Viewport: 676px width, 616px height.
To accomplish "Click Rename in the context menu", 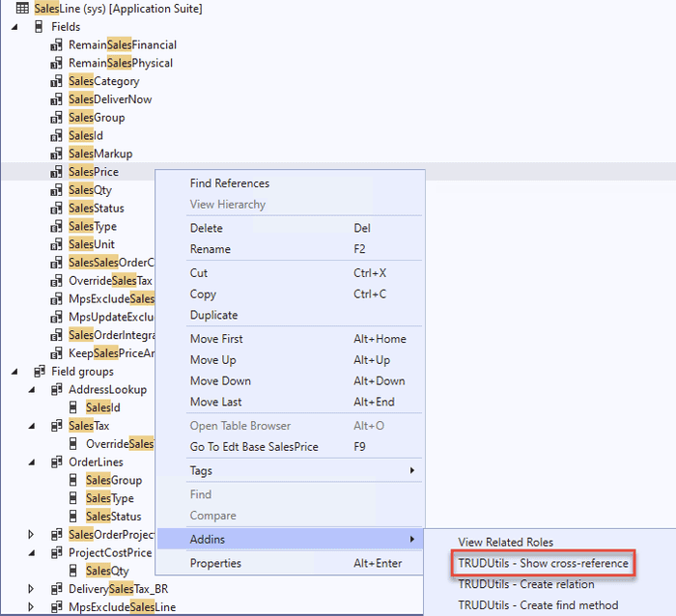I will pos(211,249).
